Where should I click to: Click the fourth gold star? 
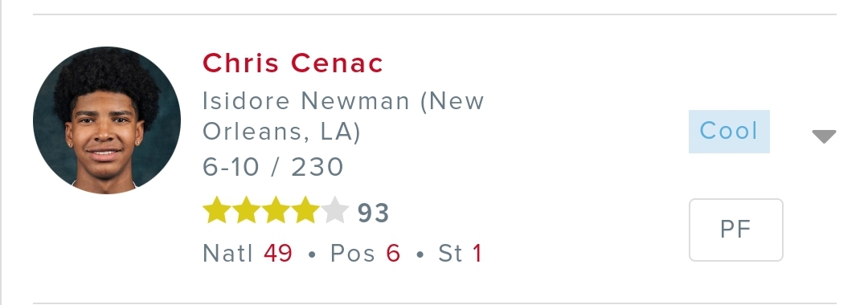click(x=305, y=210)
